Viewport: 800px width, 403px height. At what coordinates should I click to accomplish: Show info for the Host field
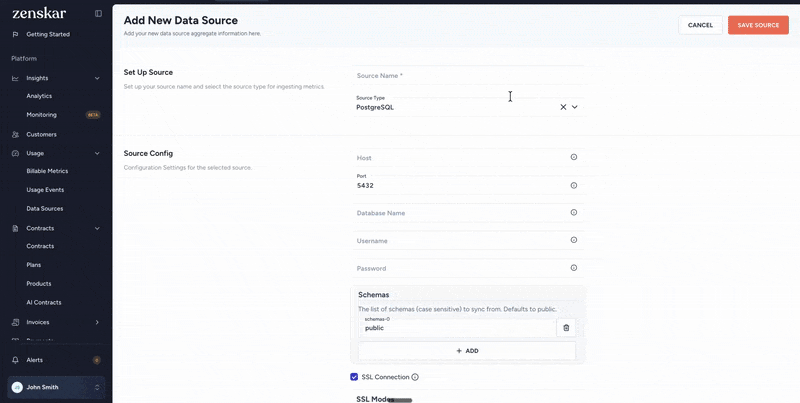tap(573, 157)
